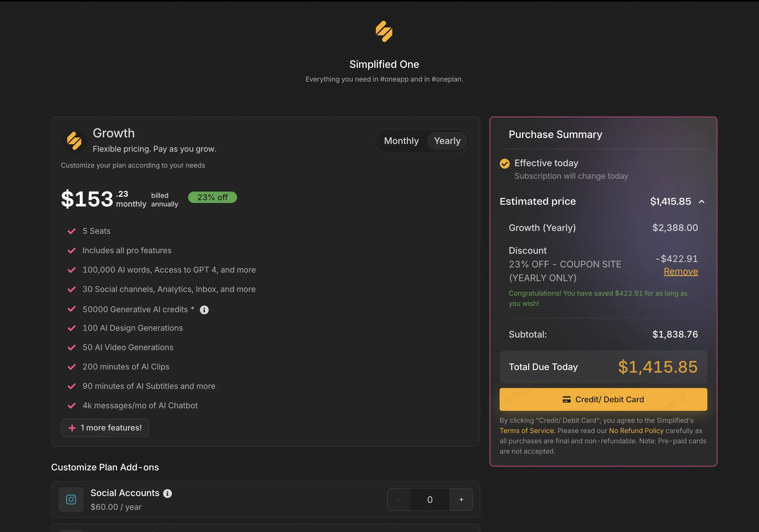Open the Terms of Service link

point(527,431)
